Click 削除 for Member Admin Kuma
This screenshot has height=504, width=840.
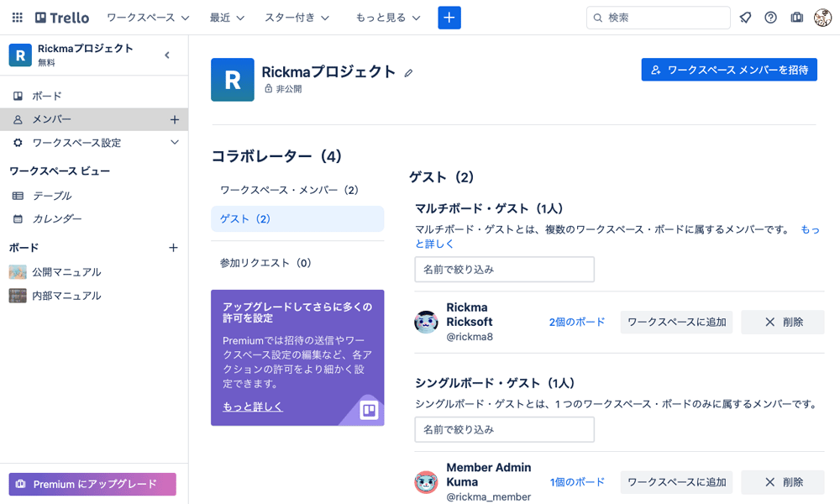coord(783,482)
